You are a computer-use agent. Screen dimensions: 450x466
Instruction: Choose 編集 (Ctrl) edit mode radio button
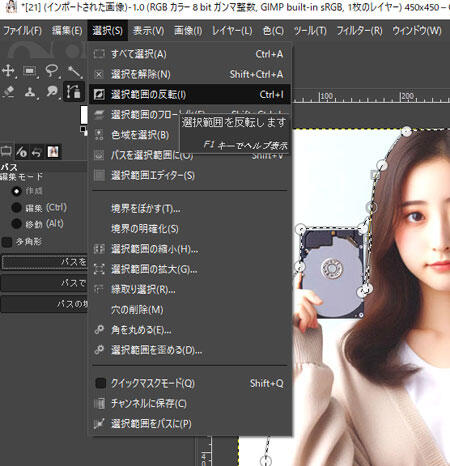coord(16,208)
